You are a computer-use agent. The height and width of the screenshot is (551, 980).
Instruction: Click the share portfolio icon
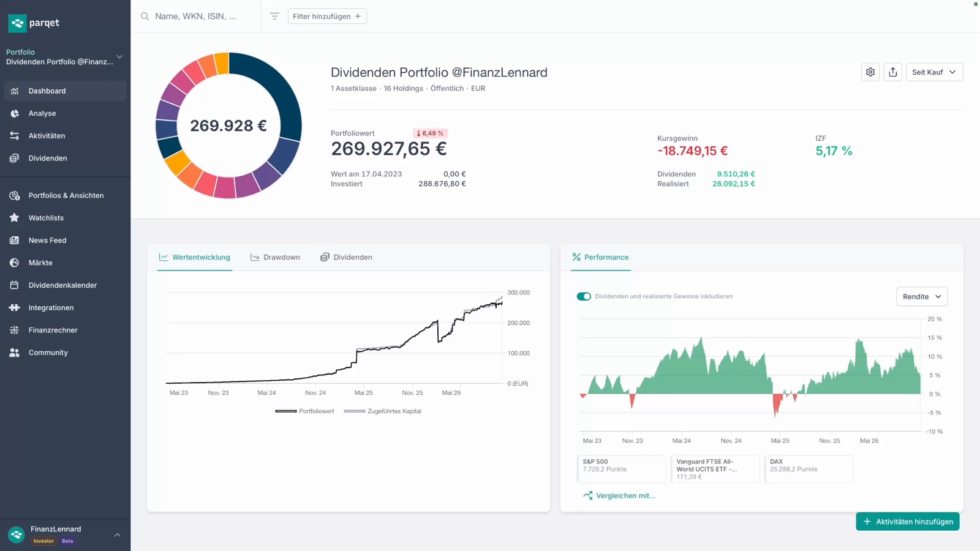click(x=893, y=72)
